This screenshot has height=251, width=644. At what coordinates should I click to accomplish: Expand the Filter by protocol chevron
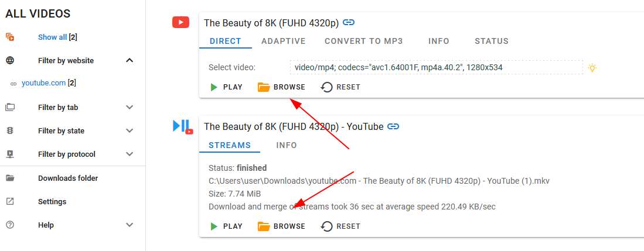[x=130, y=154]
